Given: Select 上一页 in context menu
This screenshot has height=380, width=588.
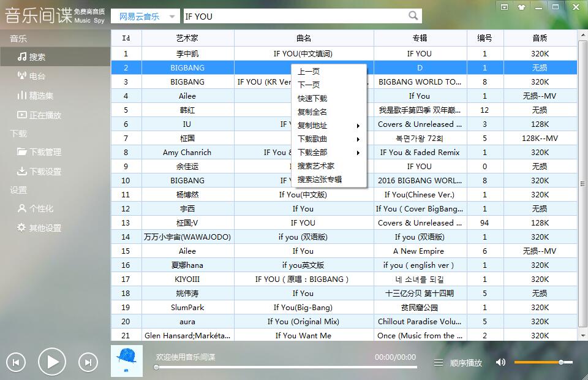Looking at the screenshot, I should [329, 71].
